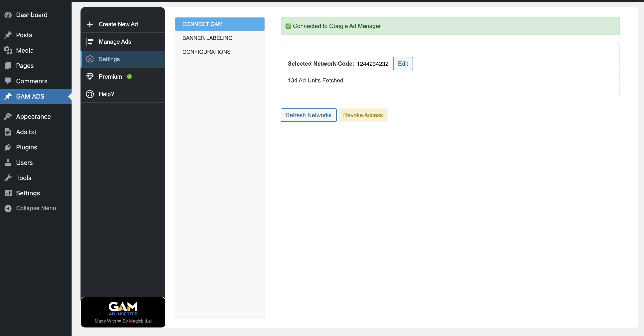Click the Plugins plug icon
Viewport: 644px width, 336px height.
(x=8, y=147)
